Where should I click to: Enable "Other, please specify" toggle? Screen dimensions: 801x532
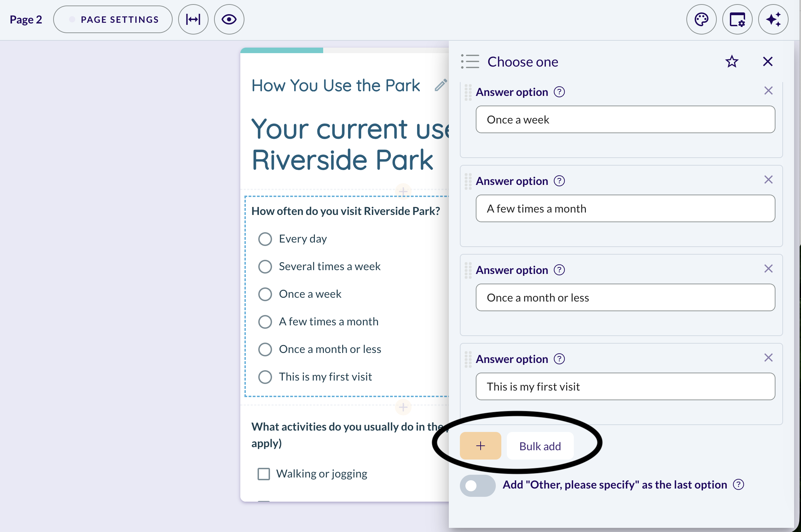click(477, 485)
